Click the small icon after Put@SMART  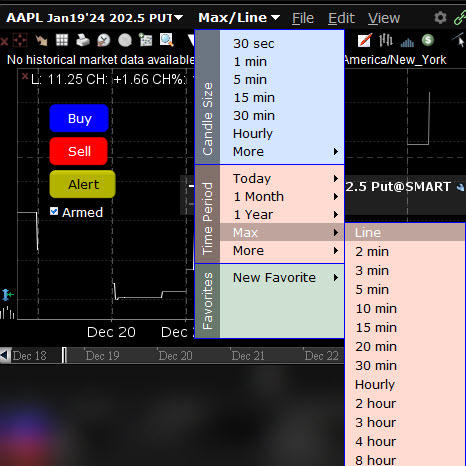pos(460,187)
